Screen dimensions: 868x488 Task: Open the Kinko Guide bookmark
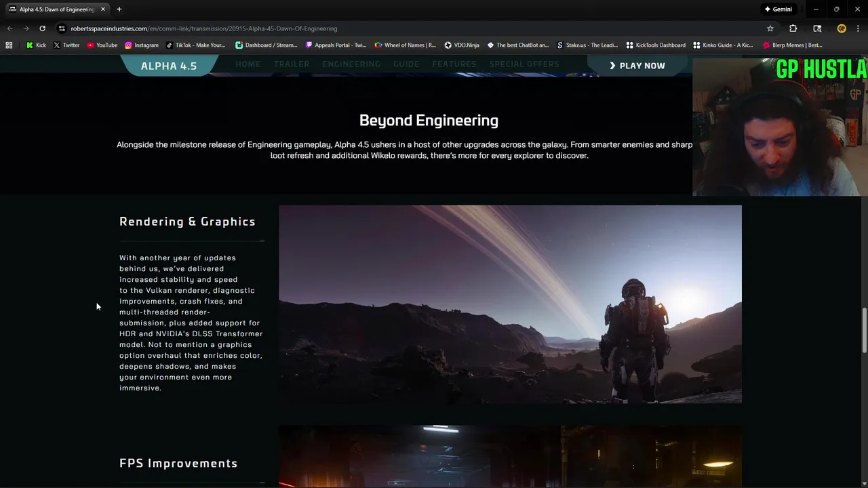723,45
